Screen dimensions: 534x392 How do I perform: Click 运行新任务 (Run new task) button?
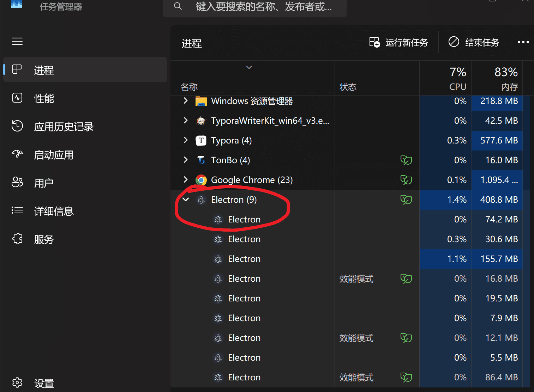click(x=398, y=43)
